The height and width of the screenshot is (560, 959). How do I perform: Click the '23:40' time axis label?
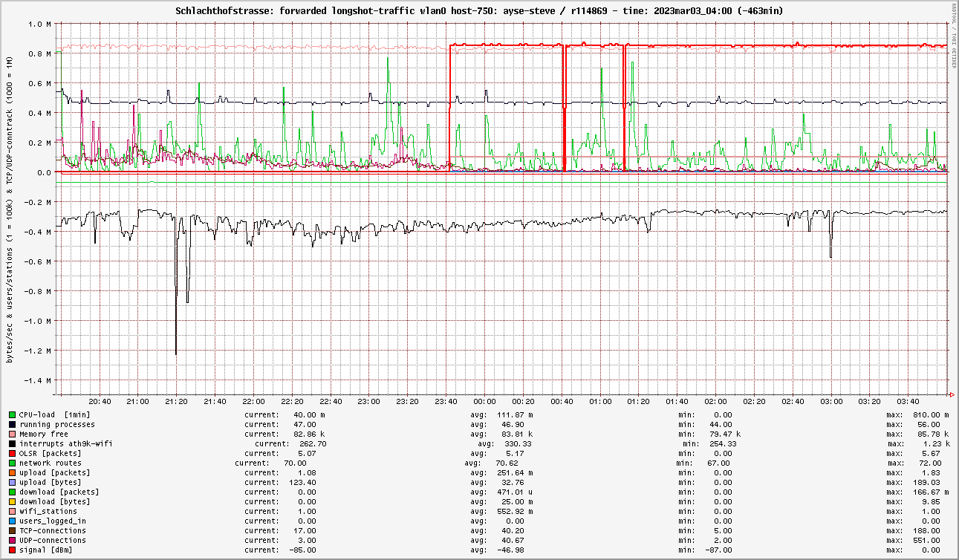click(x=446, y=401)
